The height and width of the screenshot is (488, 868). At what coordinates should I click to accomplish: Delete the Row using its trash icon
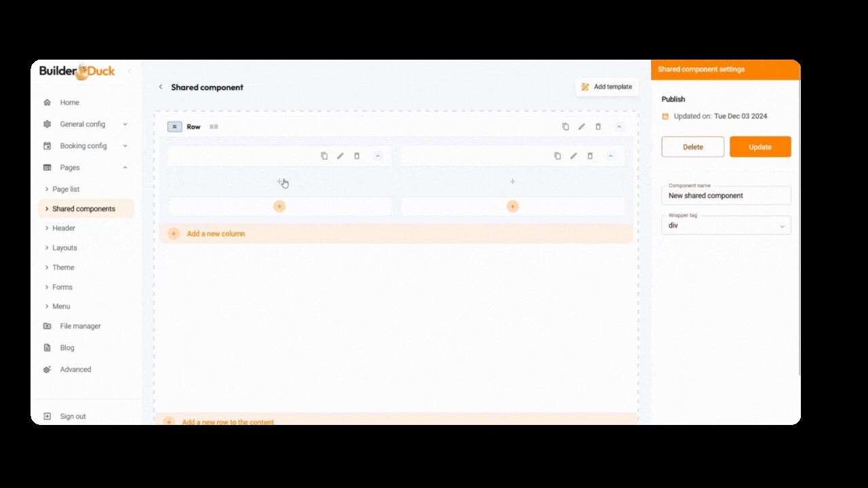(x=598, y=127)
